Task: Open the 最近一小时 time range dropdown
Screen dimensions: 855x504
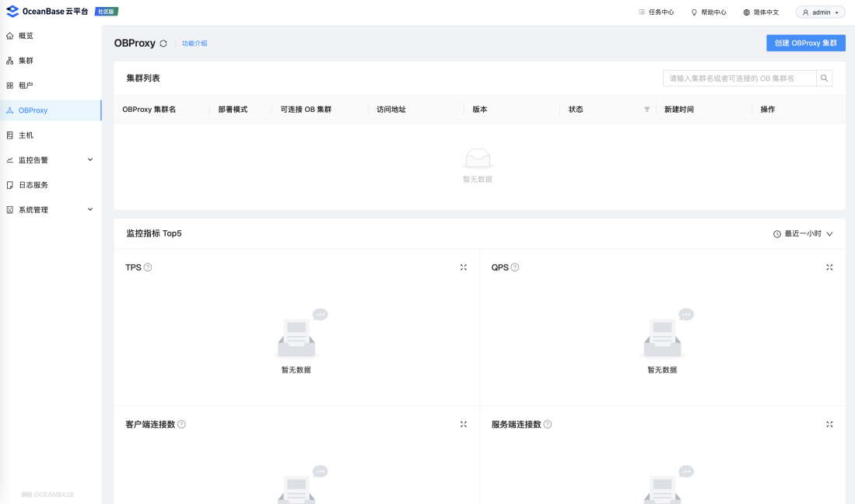Action: (803, 234)
